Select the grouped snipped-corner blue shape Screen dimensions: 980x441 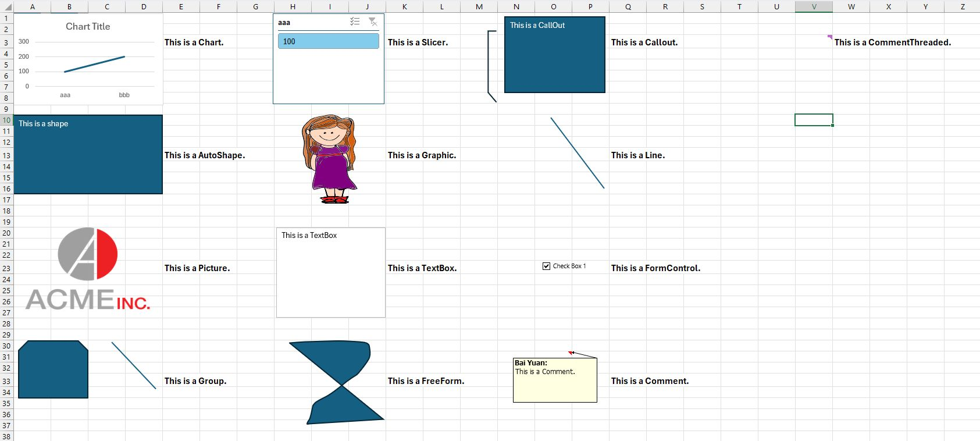tap(53, 369)
